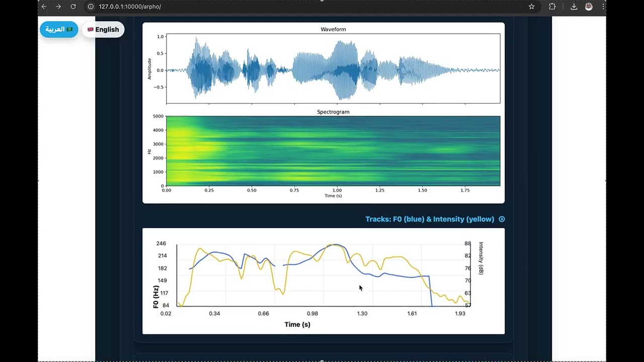The width and height of the screenshot is (644, 362).
Task: Click the "149" value on the F0 axis
Action: (162, 281)
